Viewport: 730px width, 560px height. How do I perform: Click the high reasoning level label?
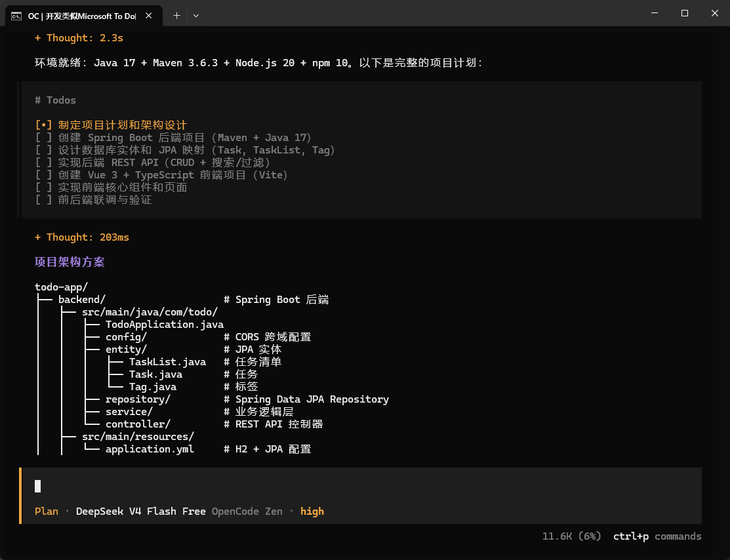click(x=312, y=511)
